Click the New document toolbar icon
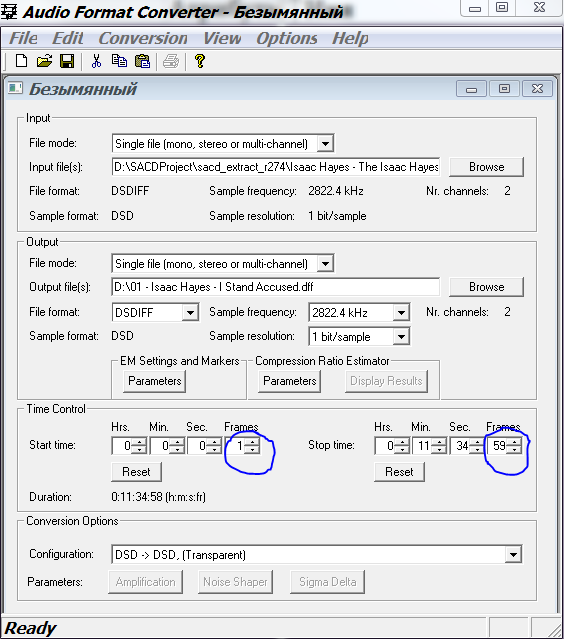 (x=21, y=61)
